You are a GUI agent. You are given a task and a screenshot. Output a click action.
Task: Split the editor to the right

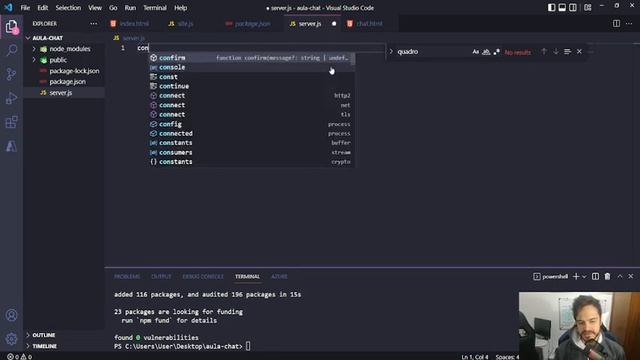[616, 24]
